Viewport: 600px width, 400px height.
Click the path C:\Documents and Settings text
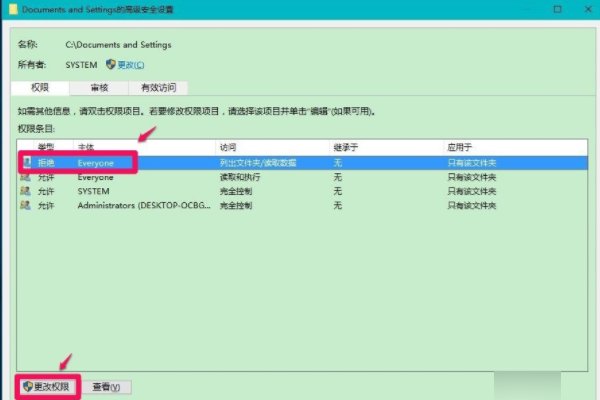(x=118, y=44)
